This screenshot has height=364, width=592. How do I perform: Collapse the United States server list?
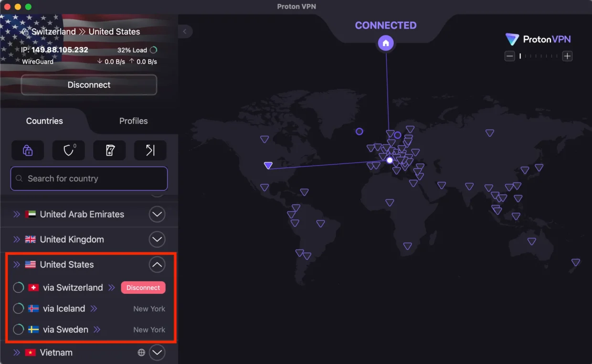click(x=157, y=264)
